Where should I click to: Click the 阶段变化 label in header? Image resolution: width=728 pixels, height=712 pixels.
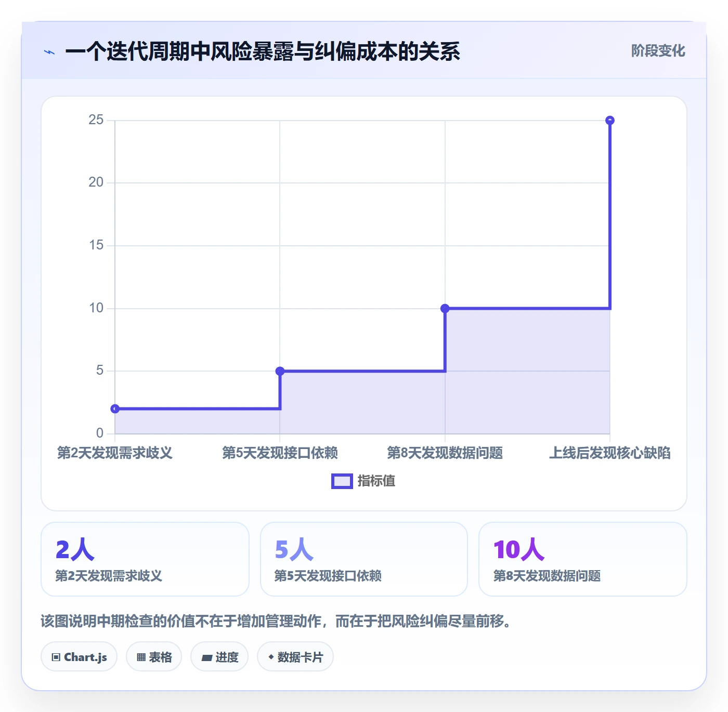(x=658, y=51)
